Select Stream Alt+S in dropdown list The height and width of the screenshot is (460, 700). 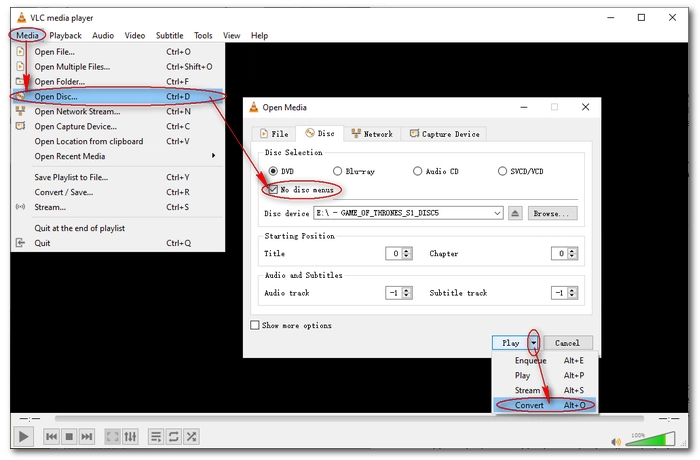click(x=545, y=390)
